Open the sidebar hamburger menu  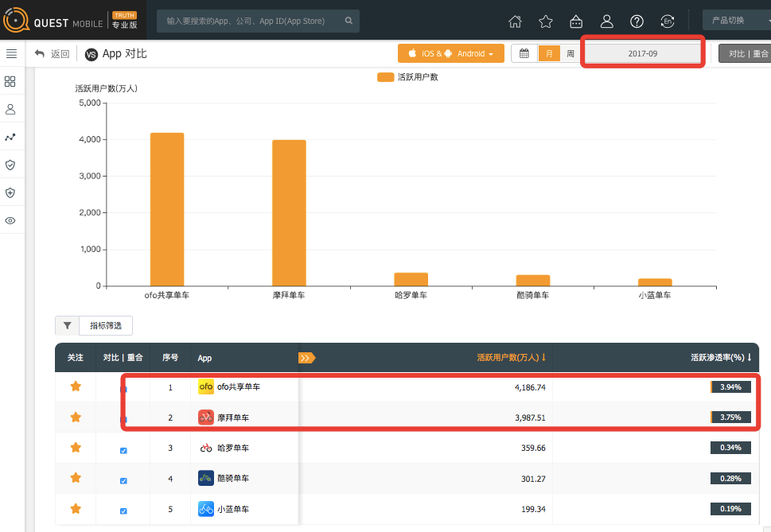tap(11, 53)
